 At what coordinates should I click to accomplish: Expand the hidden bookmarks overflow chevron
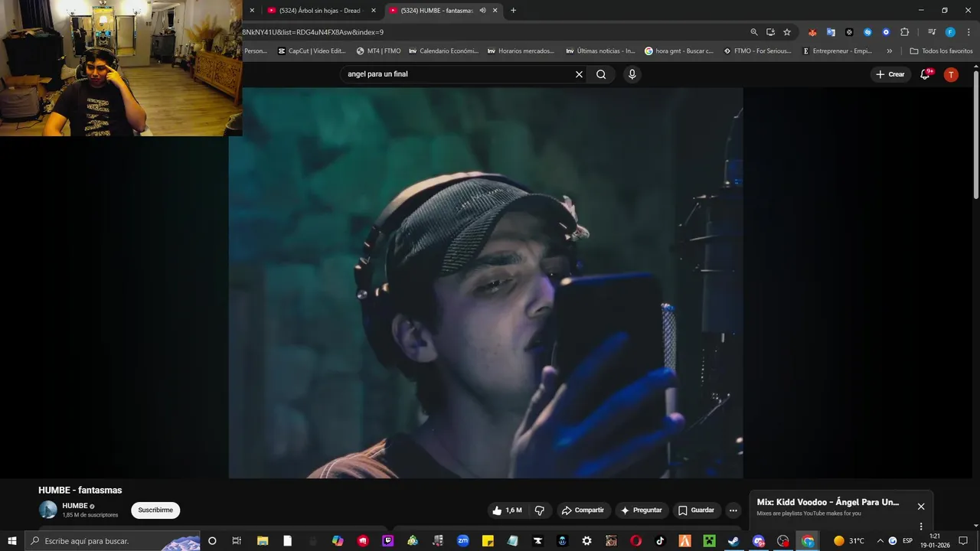click(889, 51)
